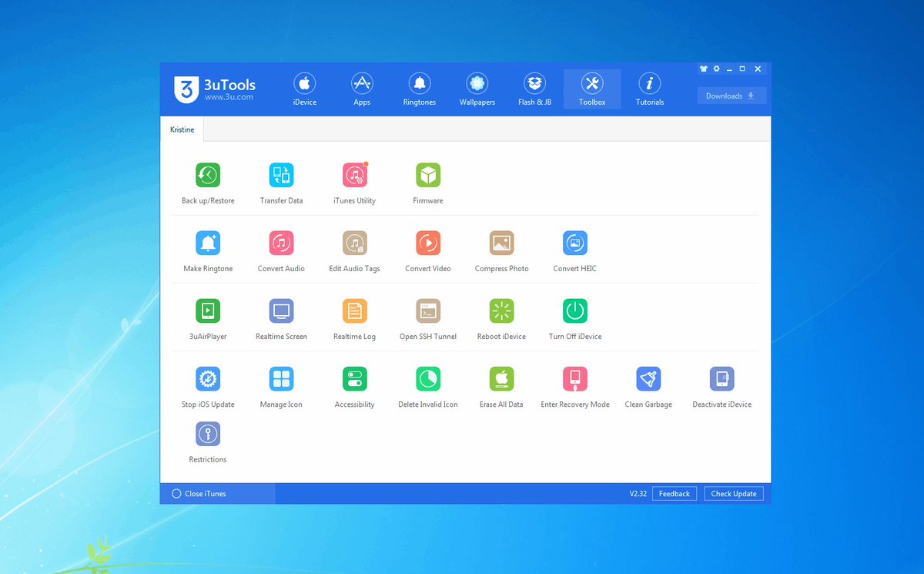The width and height of the screenshot is (924, 574).
Task: Switch to Flash & JB section
Action: [534, 89]
